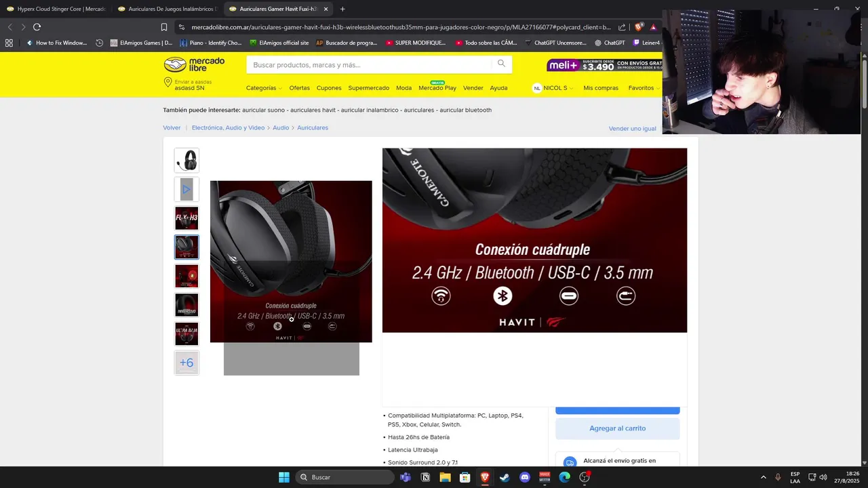Click the taskbar Buscar search box
Viewport: 868px width, 488px height.
point(344,477)
